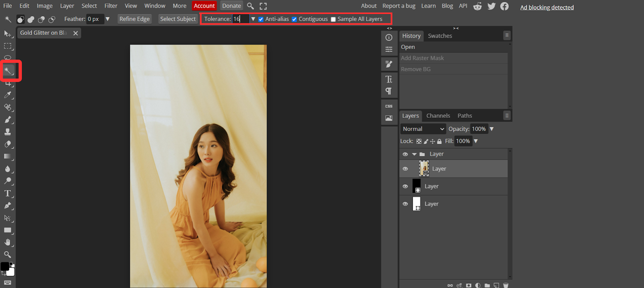Image resolution: width=644 pixels, height=288 pixels.
Task: Open the Filter menu
Action: (x=111, y=6)
